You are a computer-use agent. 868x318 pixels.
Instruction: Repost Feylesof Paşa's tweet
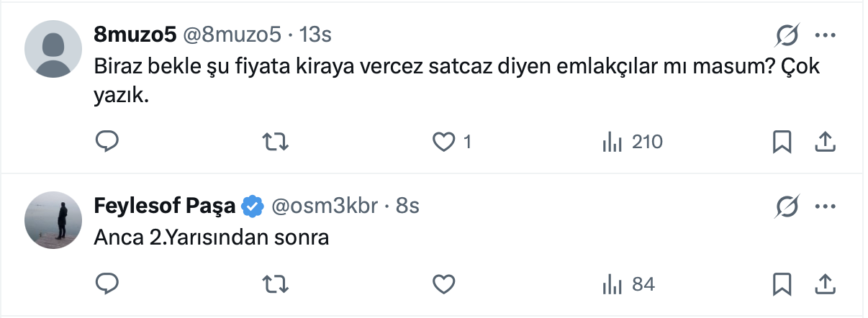(275, 283)
